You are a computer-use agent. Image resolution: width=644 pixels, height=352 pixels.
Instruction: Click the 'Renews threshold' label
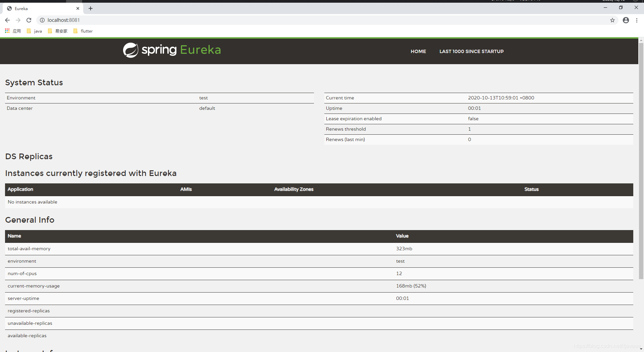[346, 129]
